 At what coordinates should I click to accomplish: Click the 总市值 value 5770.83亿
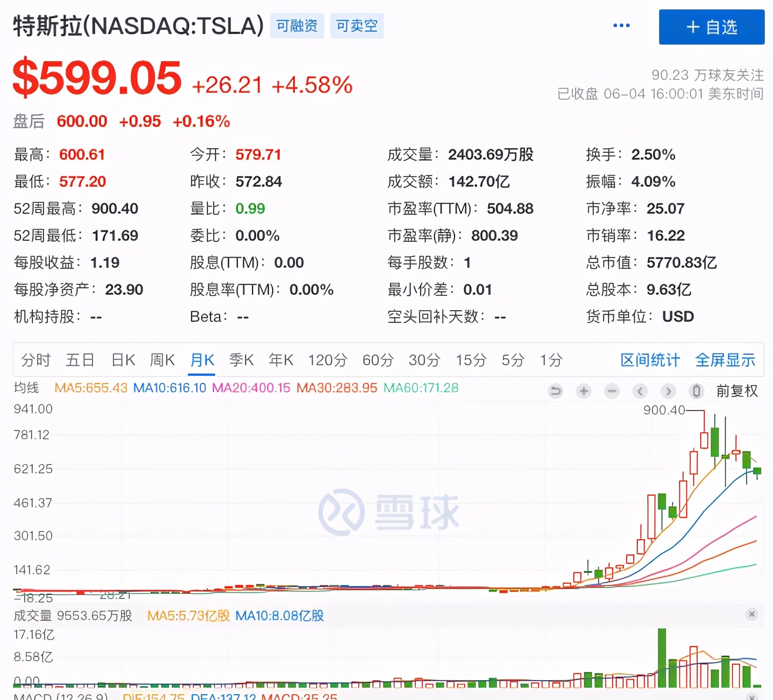(x=681, y=262)
